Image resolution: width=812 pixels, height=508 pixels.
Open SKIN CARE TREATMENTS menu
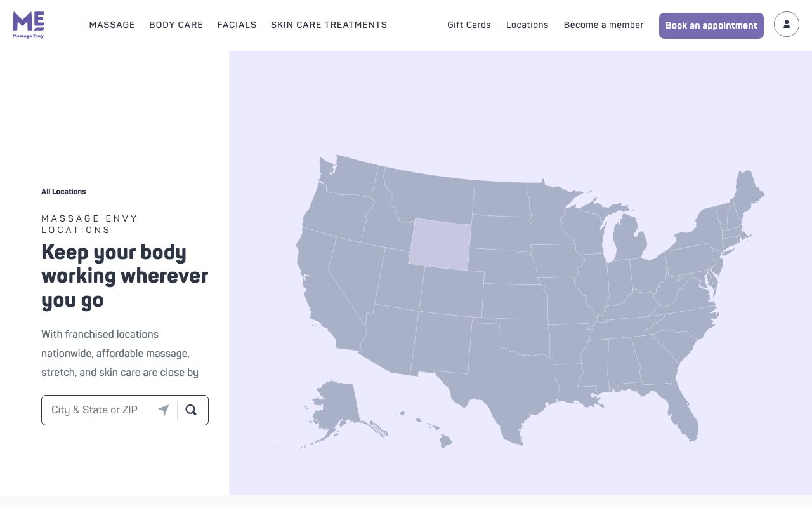329,25
